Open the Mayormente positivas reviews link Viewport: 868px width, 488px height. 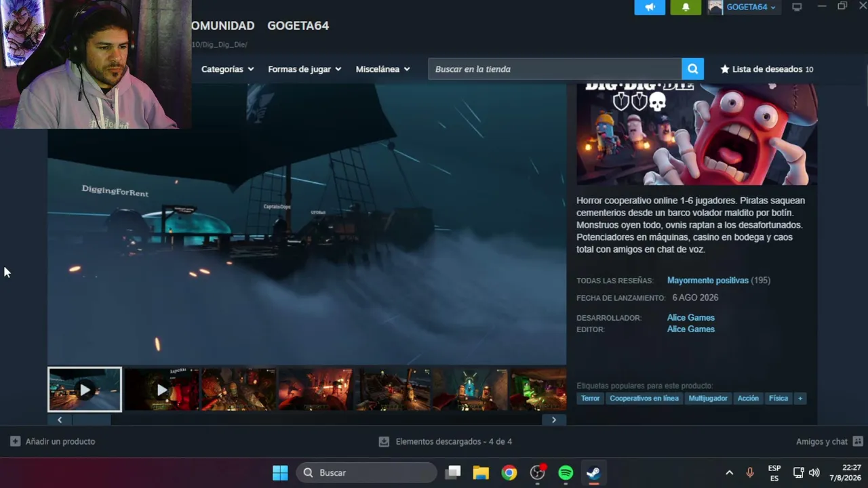(x=708, y=281)
